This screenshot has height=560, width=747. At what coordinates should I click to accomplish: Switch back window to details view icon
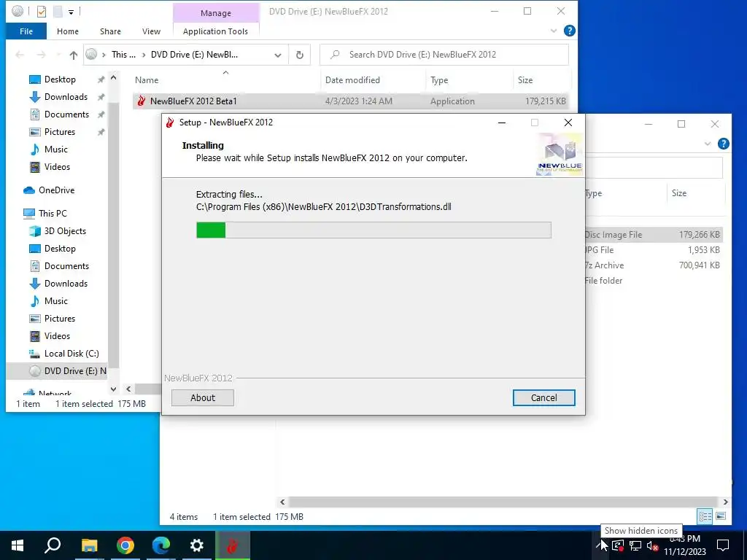click(705, 516)
